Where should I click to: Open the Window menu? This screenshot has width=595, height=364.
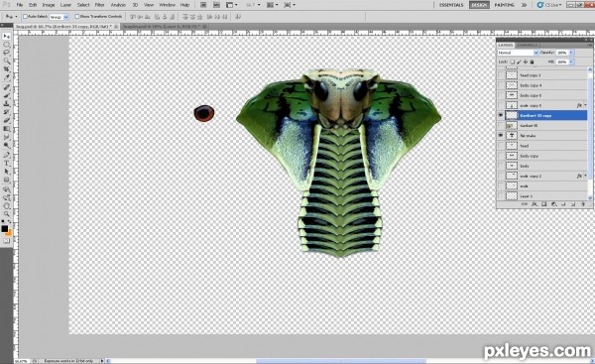pos(167,5)
